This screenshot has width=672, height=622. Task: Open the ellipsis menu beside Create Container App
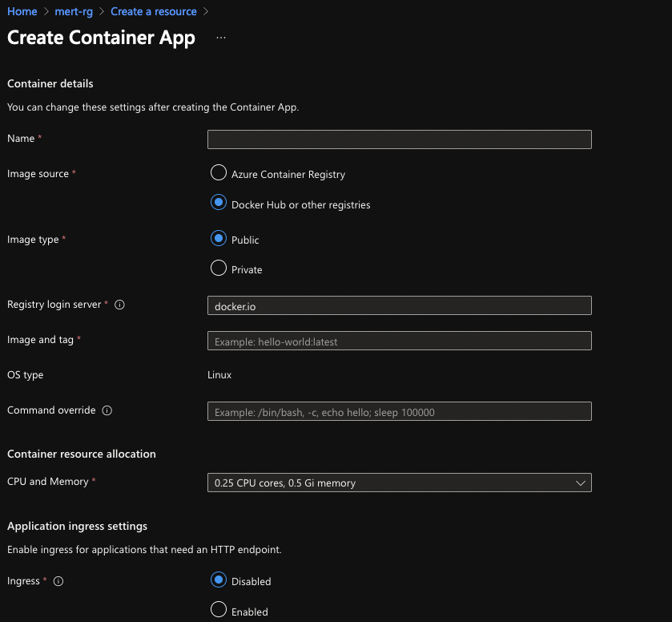pyautogui.click(x=221, y=38)
